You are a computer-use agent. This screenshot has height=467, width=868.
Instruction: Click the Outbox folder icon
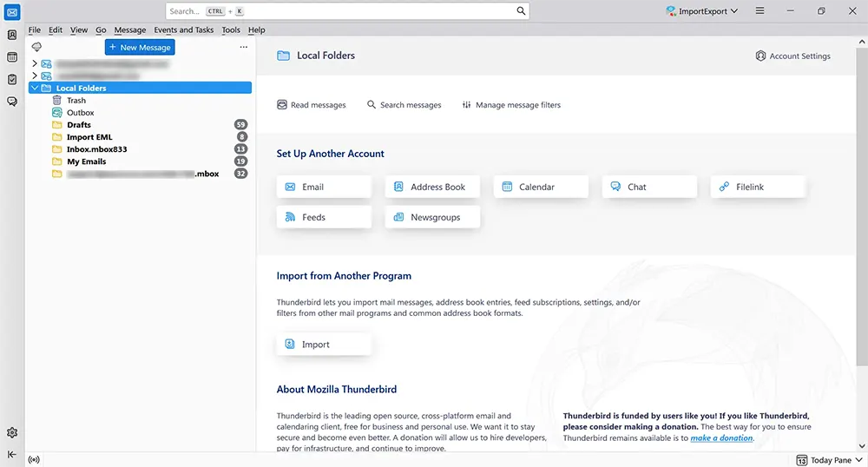56,112
